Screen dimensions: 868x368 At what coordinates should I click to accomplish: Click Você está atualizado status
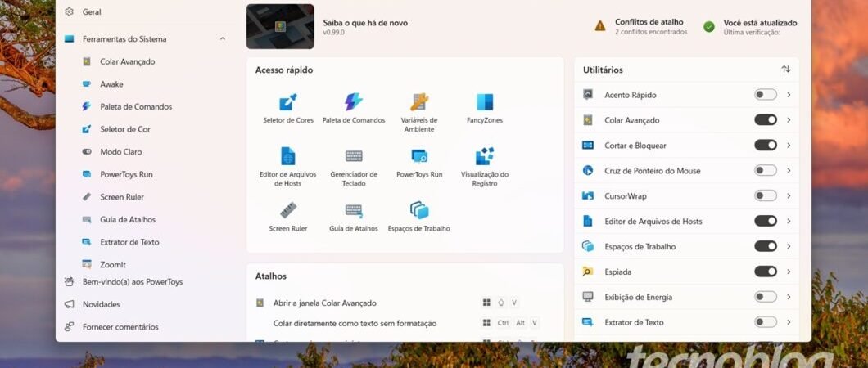760,23
